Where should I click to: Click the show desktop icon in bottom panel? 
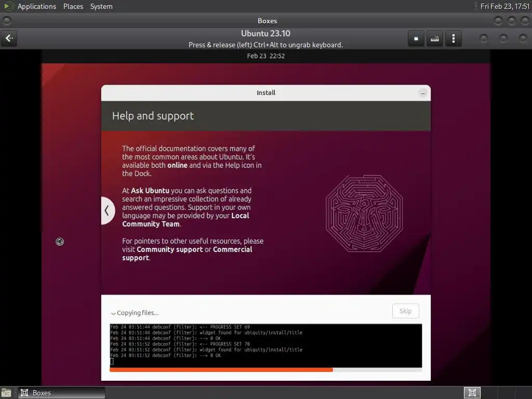click(6, 393)
